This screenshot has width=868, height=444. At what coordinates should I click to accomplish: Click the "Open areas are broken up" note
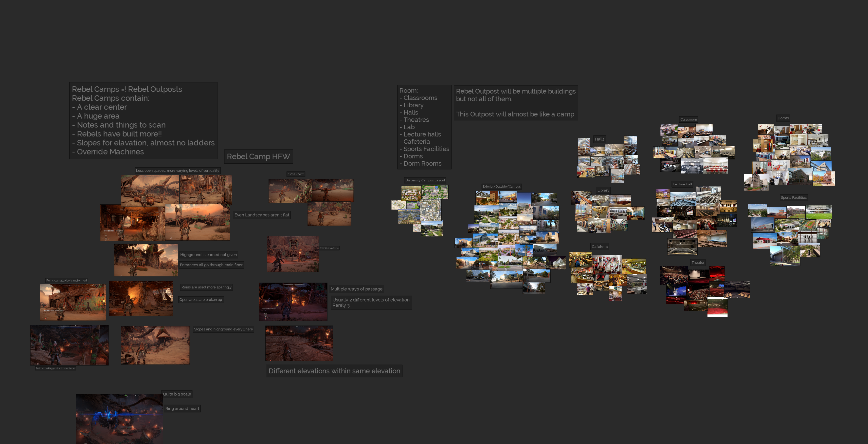tap(201, 299)
